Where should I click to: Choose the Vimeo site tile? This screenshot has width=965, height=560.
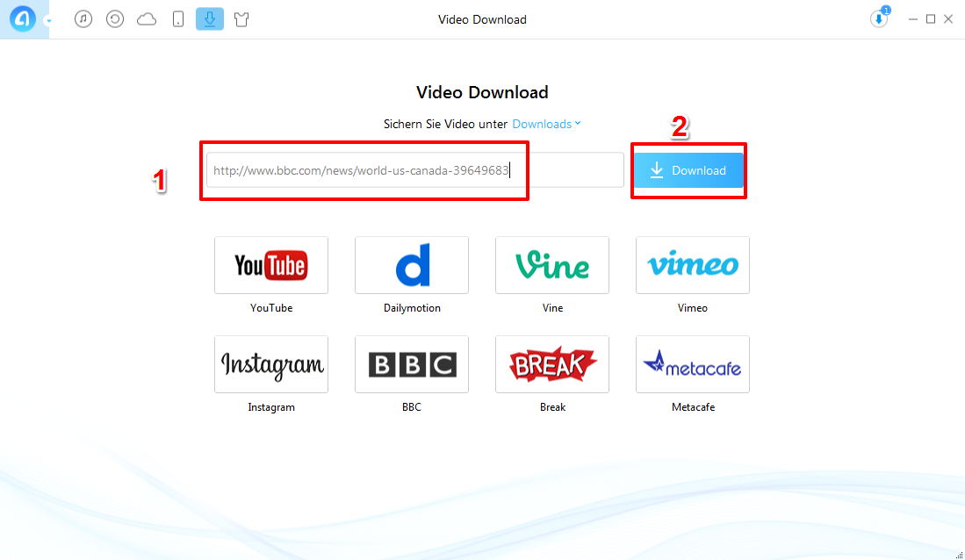(x=693, y=265)
